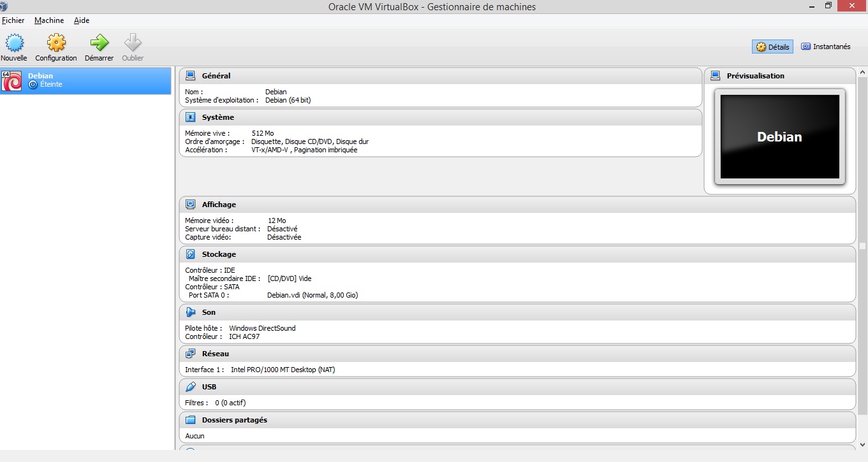
Task: Click Désactivée video capture value
Action: [284, 237]
